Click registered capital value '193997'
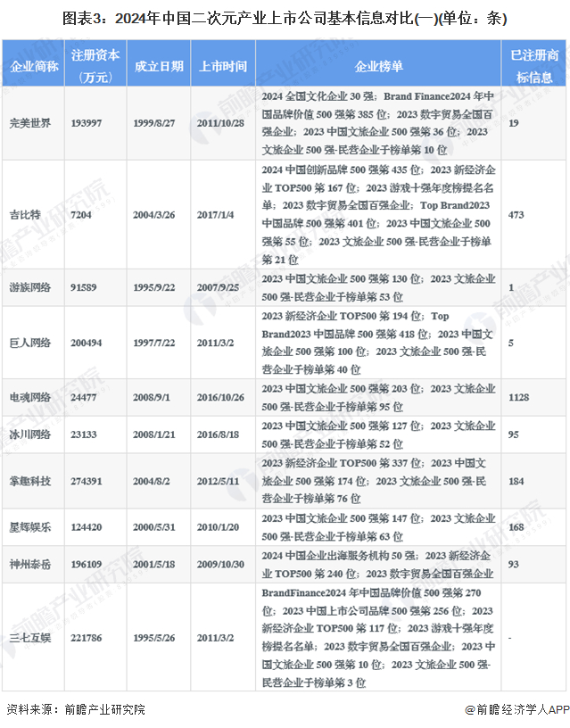 click(x=86, y=123)
